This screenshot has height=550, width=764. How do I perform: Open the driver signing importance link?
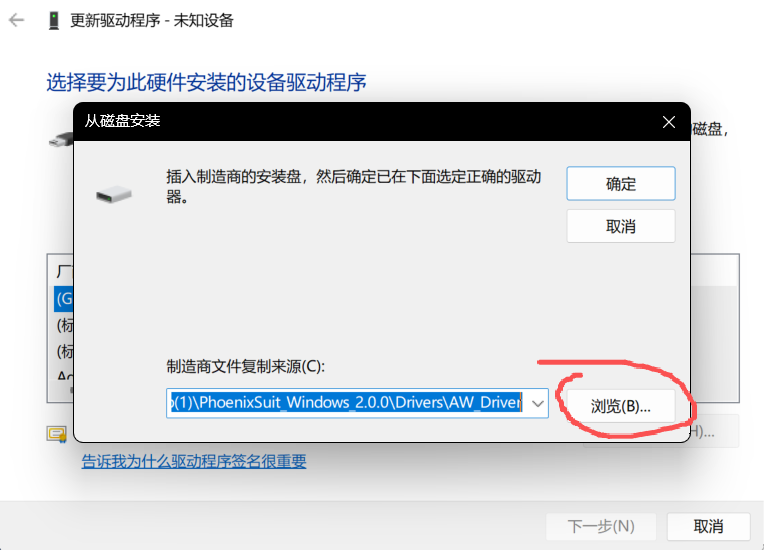194,461
